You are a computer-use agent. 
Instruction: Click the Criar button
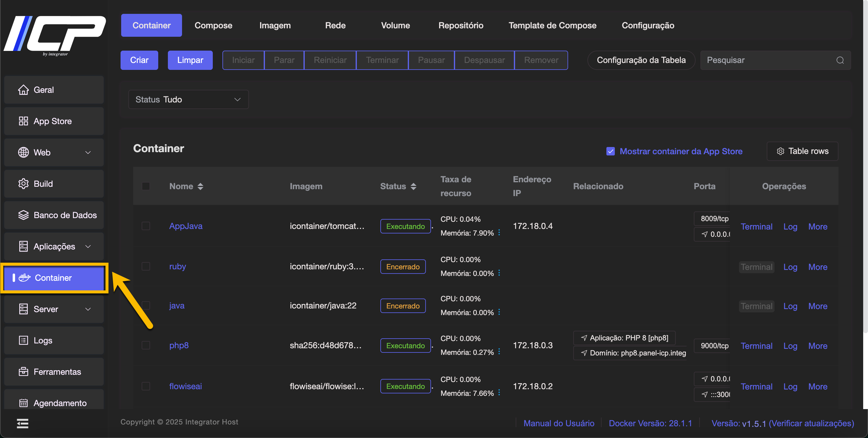(139, 60)
